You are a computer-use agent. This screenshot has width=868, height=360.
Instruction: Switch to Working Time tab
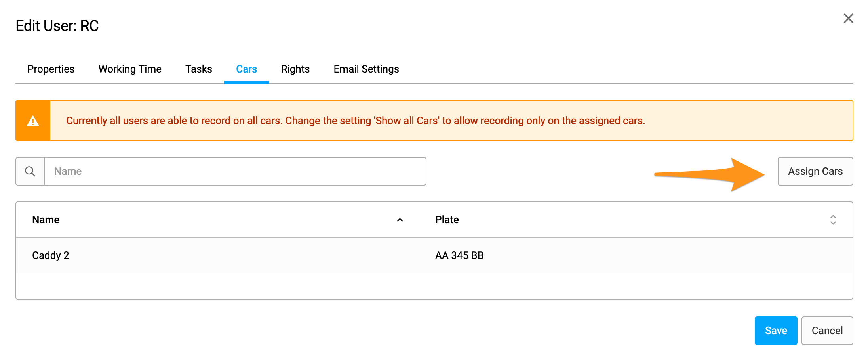tap(130, 69)
